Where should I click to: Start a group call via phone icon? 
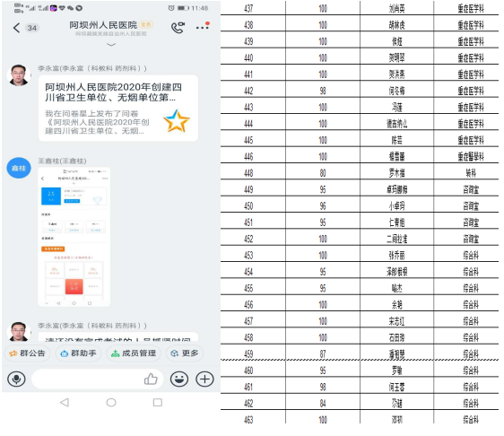tap(178, 28)
